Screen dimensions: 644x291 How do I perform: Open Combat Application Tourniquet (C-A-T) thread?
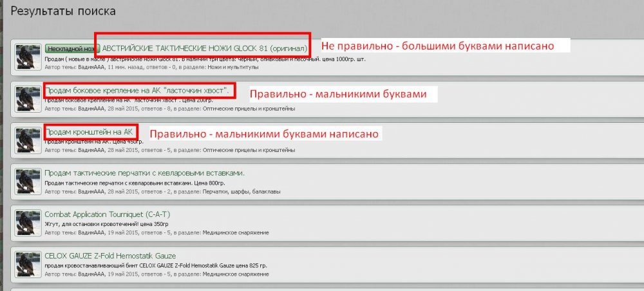click(107, 214)
